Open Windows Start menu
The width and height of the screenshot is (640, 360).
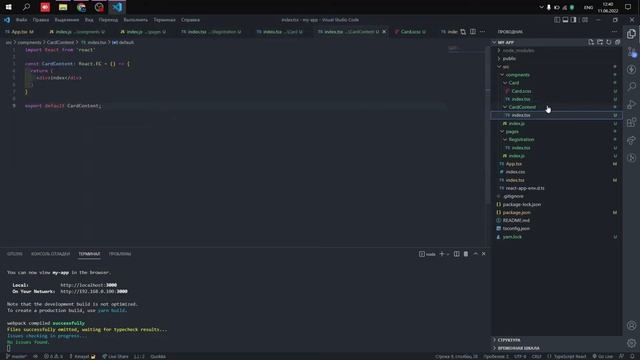[9, 7]
